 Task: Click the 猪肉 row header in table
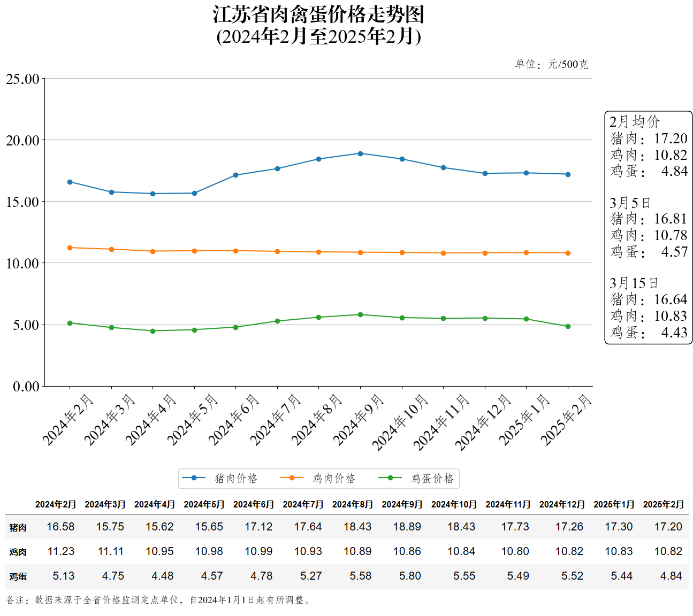click(18, 527)
